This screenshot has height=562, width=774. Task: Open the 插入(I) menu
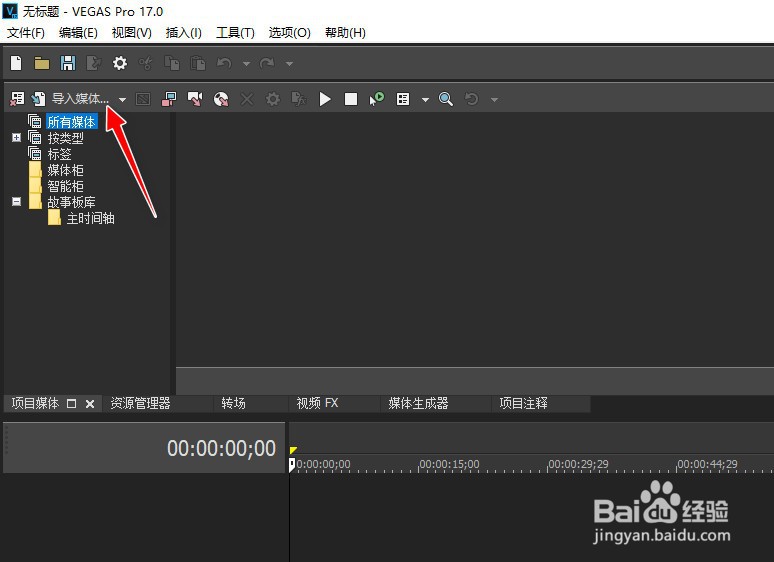[184, 33]
